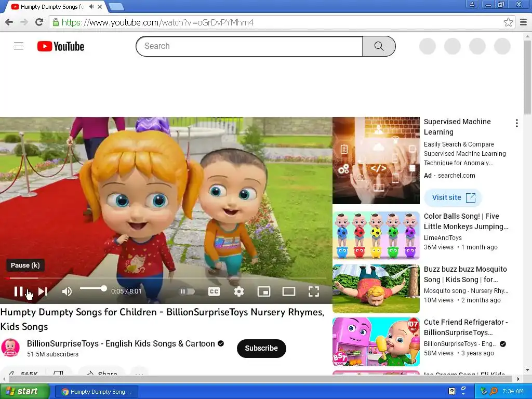Mute tab via the tab audio icon

(91, 7)
